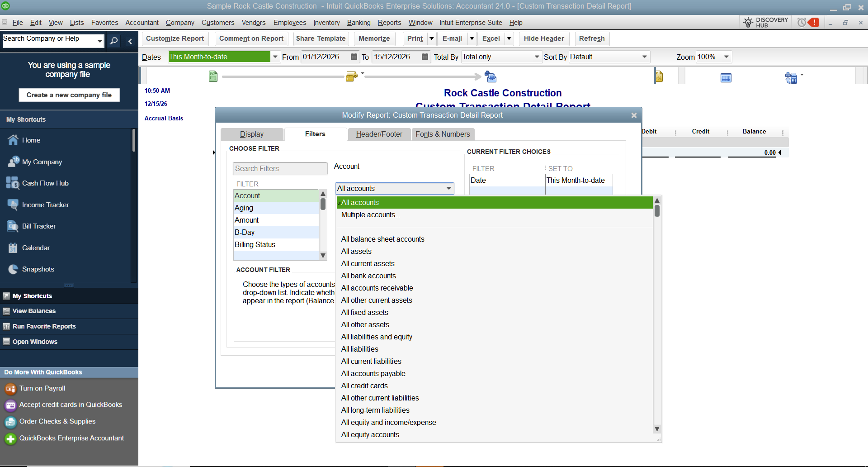
Task: Select Multiple accounts... option
Action: tap(495, 215)
